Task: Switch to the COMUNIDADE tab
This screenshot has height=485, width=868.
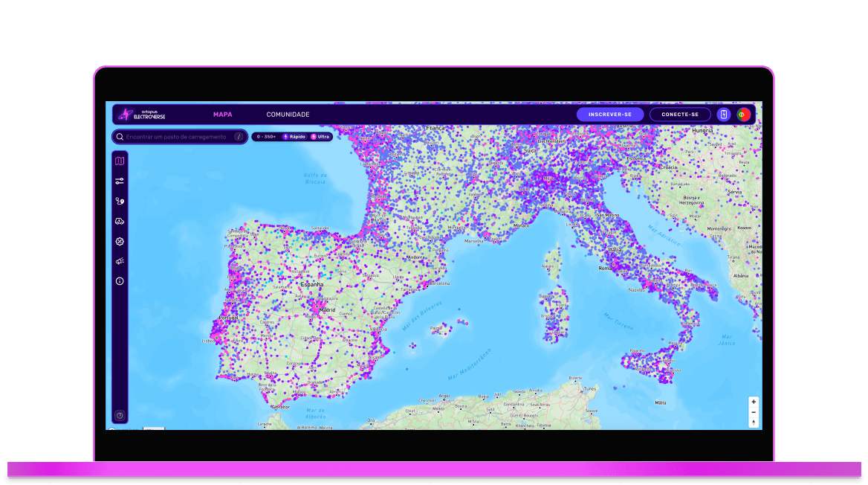Action: (x=288, y=114)
